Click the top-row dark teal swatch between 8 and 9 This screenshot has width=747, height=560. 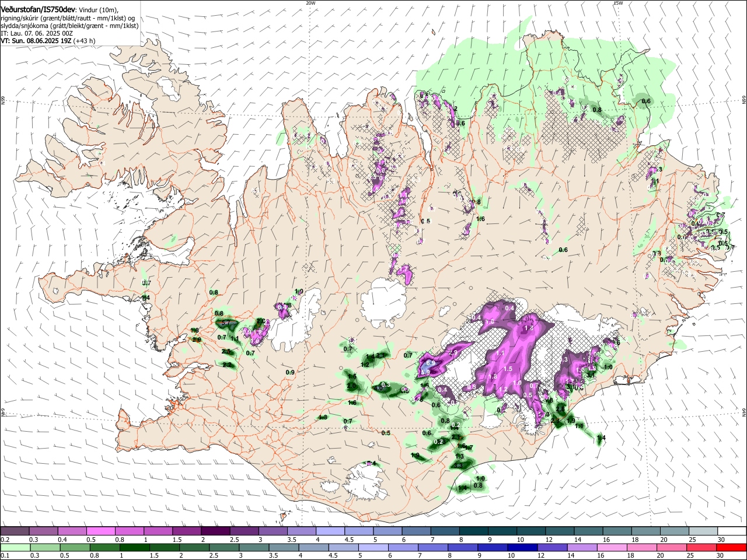pos(474,531)
